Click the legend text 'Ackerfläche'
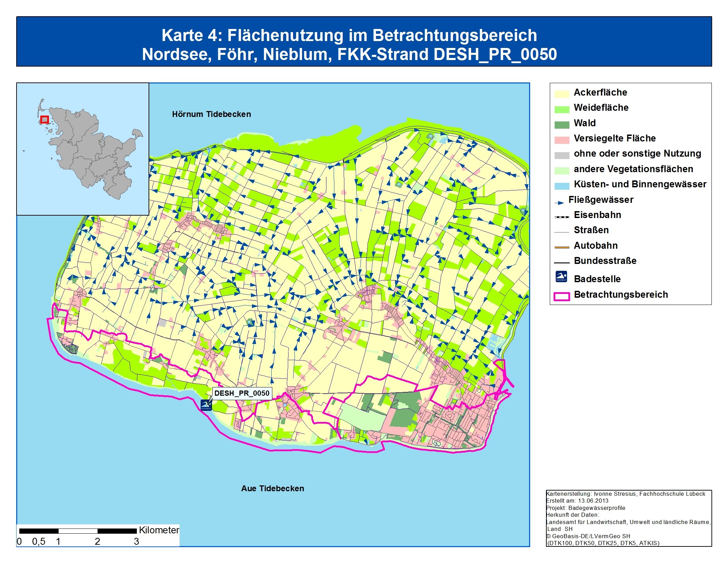 click(x=600, y=92)
